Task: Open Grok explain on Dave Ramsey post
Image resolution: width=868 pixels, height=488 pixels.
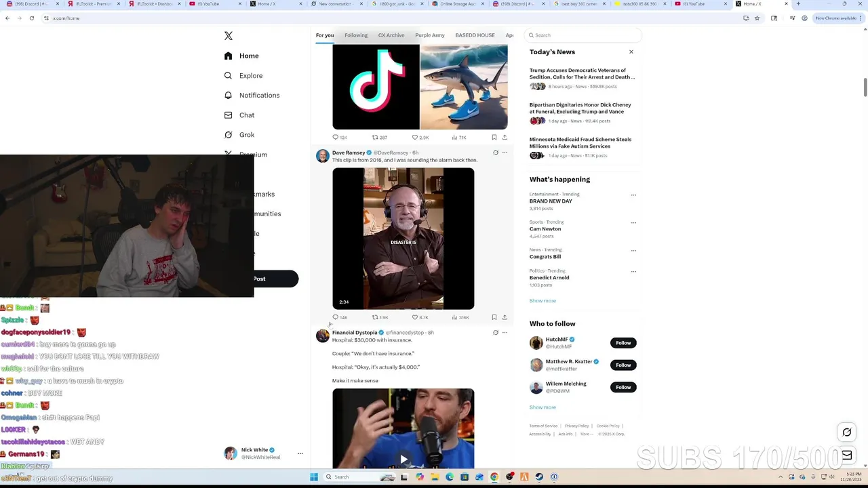Action: (496, 152)
